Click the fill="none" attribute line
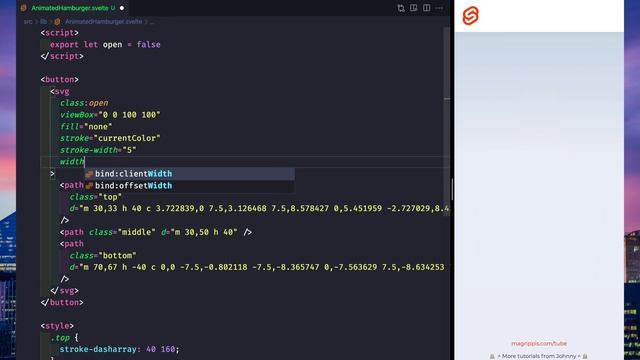This screenshot has height=360, width=640. (86, 127)
